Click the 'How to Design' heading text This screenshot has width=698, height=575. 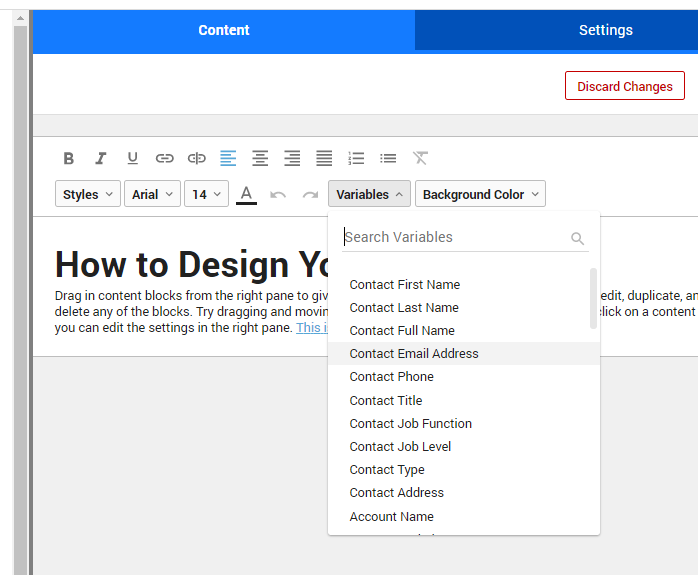click(191, 264)
